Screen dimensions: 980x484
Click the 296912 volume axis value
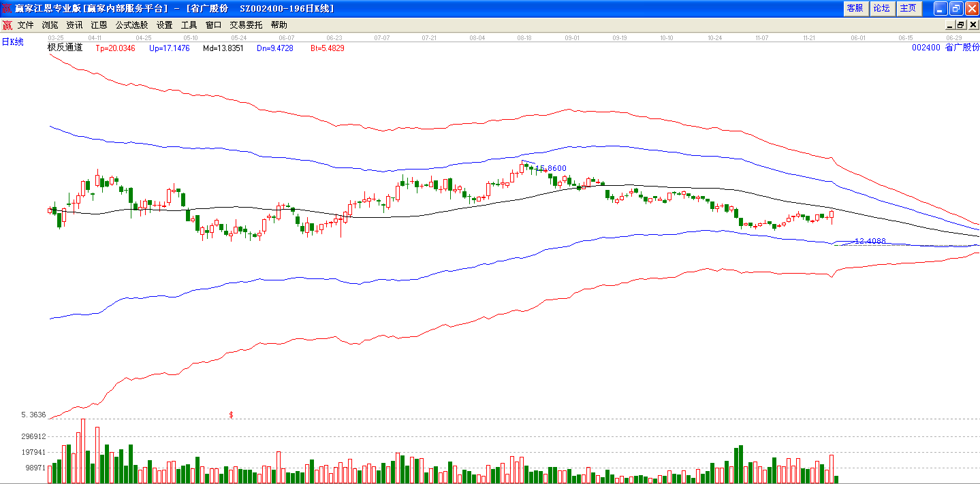click(33, 436)
